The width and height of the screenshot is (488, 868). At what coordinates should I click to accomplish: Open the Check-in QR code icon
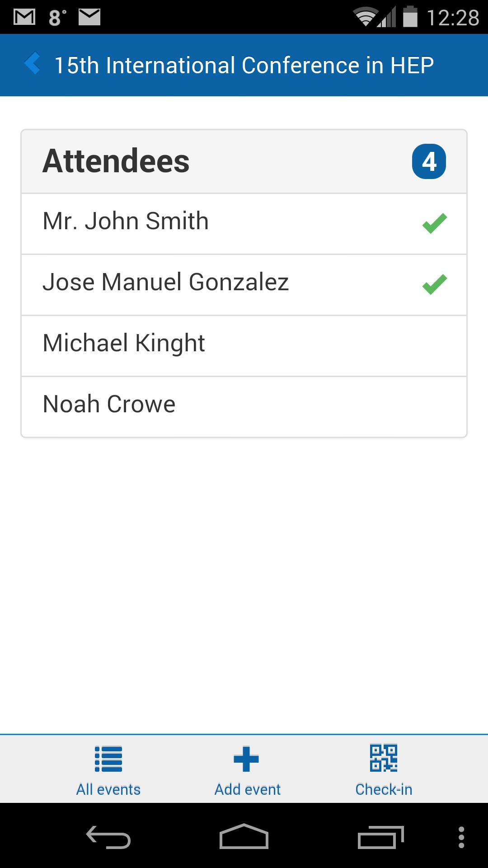coord(384,758)
